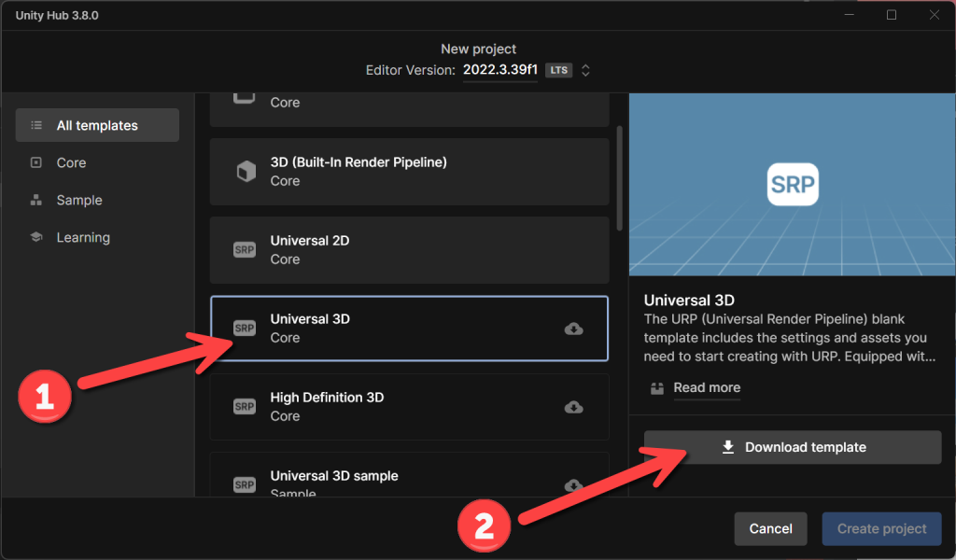Viewport: 956px width, 560px height.
Task: Click the SRP icon beside Universal 2D
Action: pos(245,250)
